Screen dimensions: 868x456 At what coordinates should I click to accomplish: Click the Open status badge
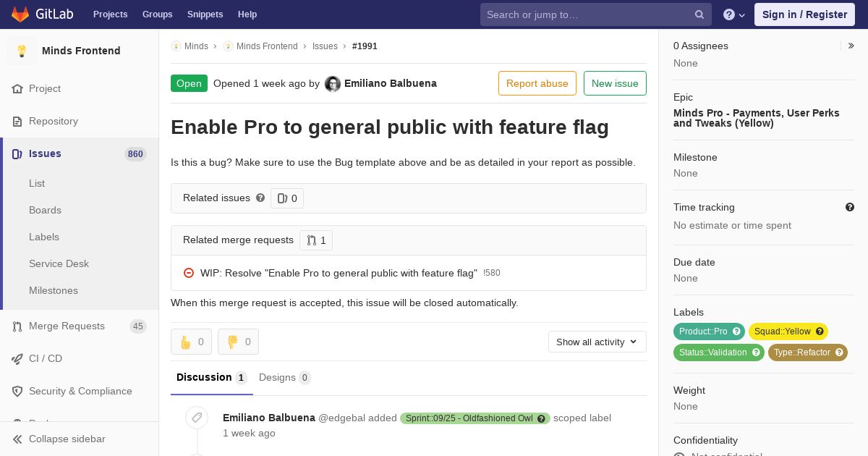189,83
